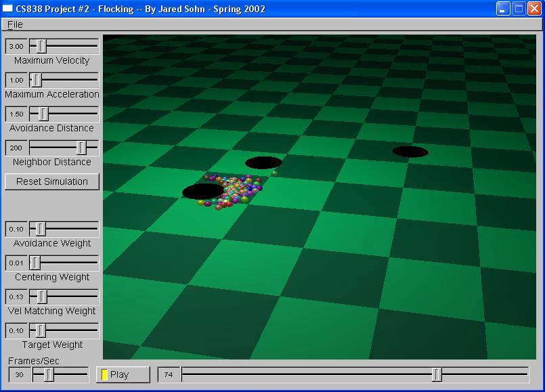Click the Centering Weight label
Screen dimensions: 545x392
pos(52,277)
